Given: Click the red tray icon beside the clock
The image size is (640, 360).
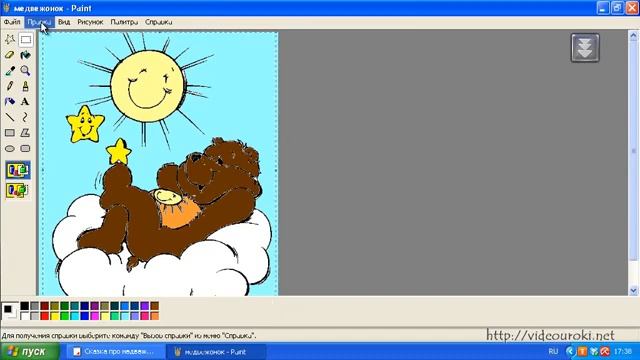Looking at the screenshot, I should click(x=605, y=351).
